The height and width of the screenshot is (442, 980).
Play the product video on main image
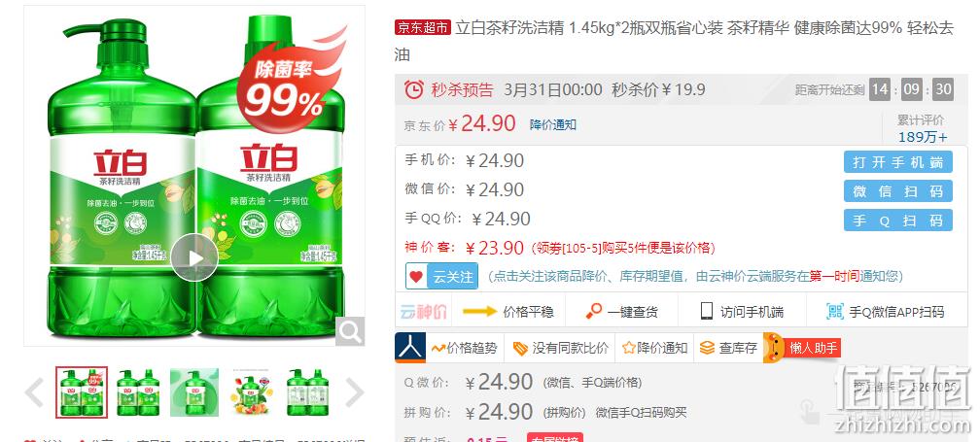point(194,257)
